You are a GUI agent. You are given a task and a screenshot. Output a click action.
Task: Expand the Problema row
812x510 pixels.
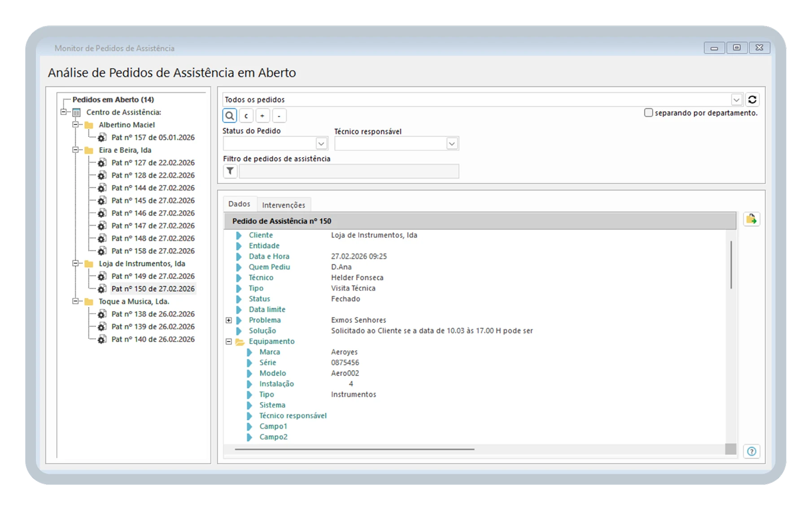[x=229, y=320]
